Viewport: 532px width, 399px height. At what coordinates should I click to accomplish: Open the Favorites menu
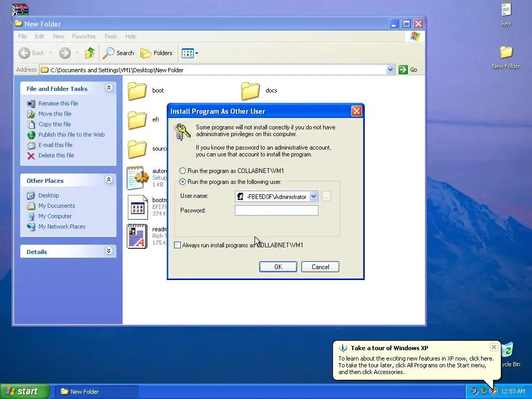tap(84, 36)
